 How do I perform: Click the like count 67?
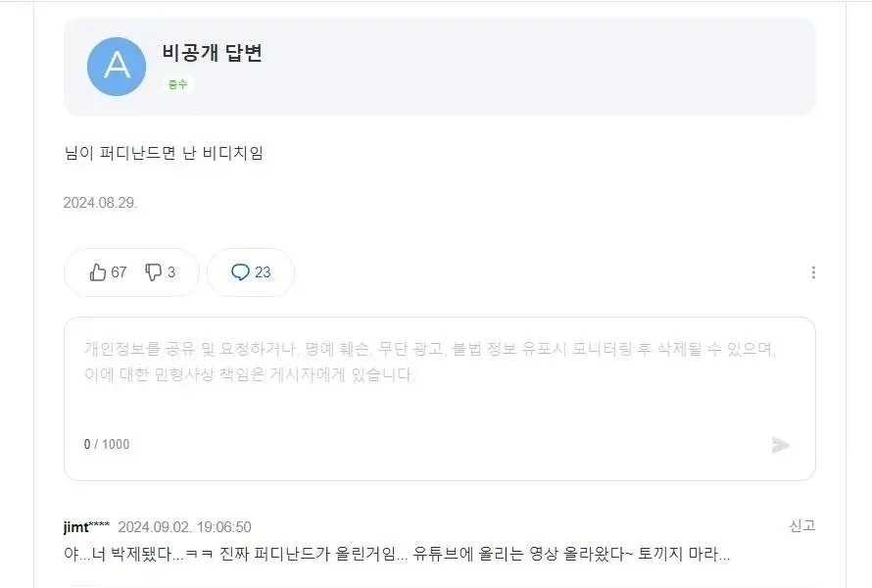click(x=119, y=272)
